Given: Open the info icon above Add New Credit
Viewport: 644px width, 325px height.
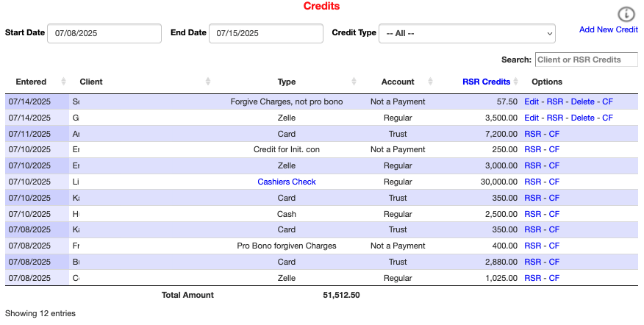Looking at the screenshot, I should (x=626, y=15).
